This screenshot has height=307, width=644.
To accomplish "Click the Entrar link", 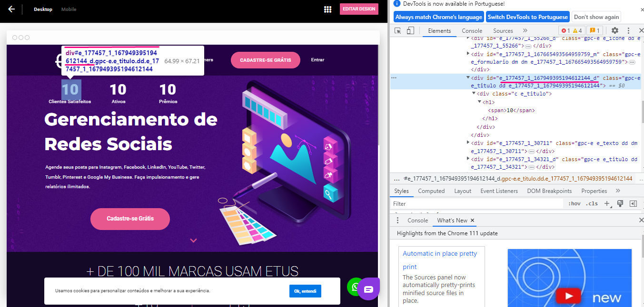I will pyautogui.click(x=317, y=60).
